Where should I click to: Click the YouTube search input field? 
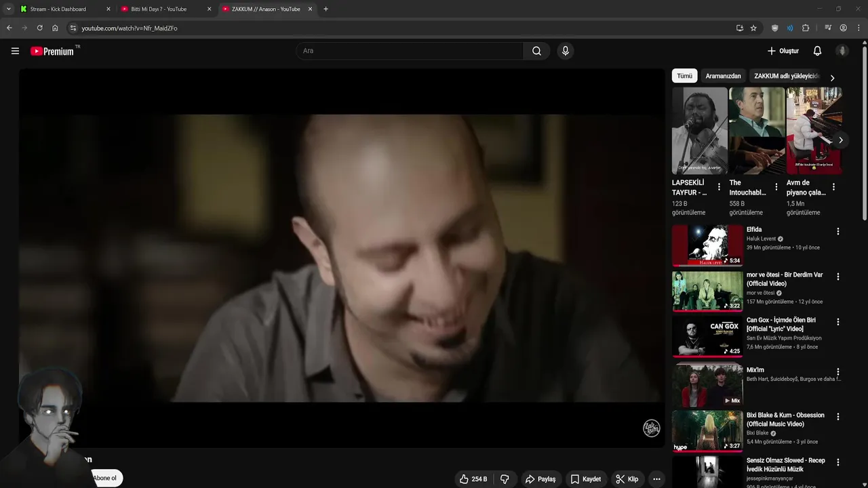coord(410,51)
